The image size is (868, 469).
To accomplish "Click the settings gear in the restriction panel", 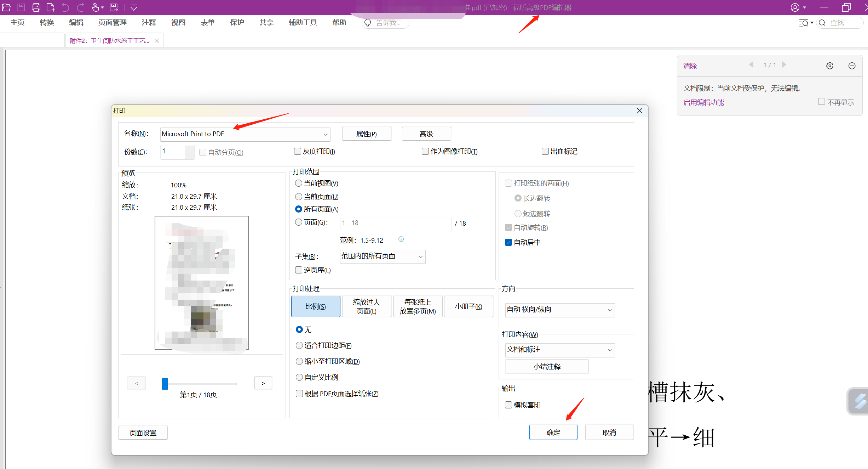I will [830, 66].
